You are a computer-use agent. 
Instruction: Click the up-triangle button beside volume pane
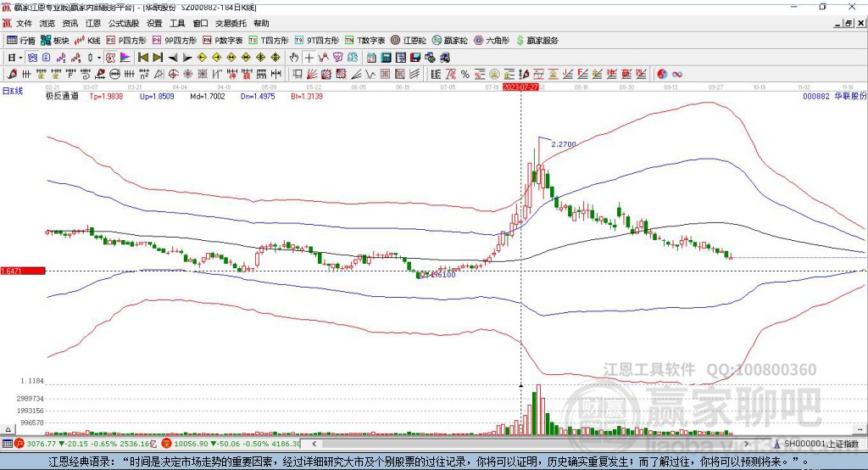click(x=8, y=429)
